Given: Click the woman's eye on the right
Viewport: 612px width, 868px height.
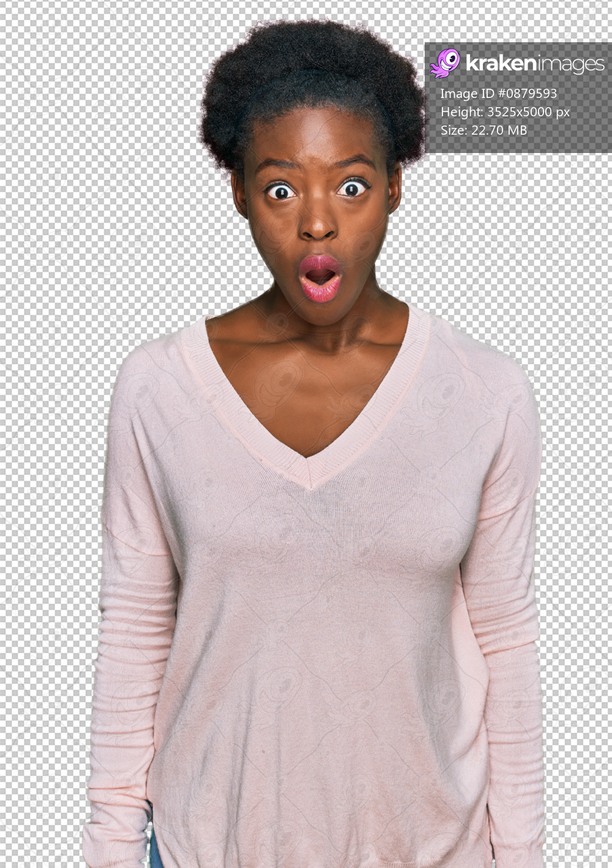Looking at the screenshot, I should point(352,188).
